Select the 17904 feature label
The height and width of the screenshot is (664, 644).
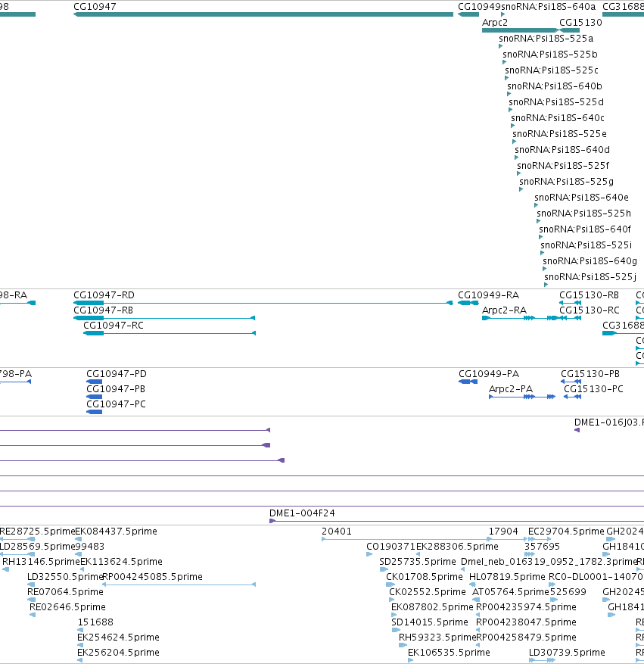click(x=503, y=532)
